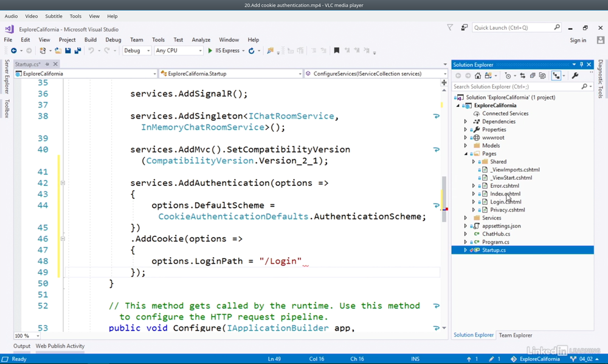This screenshot has height=364, width=608.
Task: Save the current file with Save icon
Action: pyautogui.click(x=68, y=51)
